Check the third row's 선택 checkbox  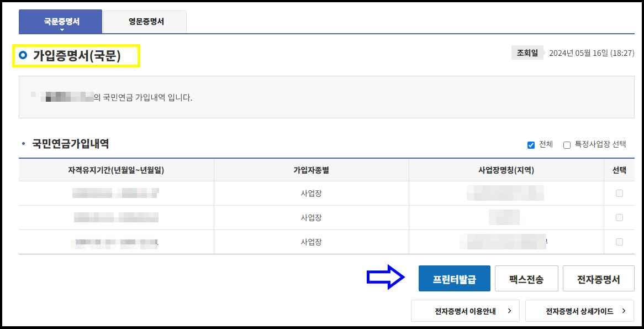tap(620, 242)
